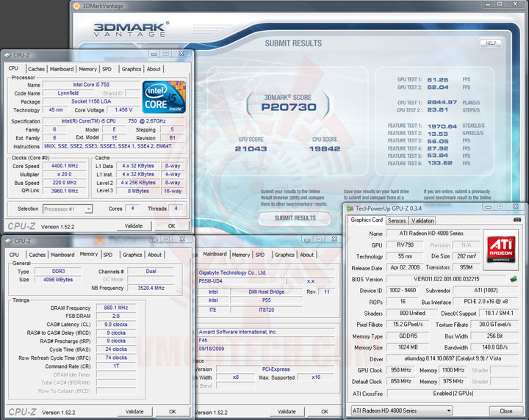Select the Caches tab in the CPU-Z processor window

[x=36, y=69]
